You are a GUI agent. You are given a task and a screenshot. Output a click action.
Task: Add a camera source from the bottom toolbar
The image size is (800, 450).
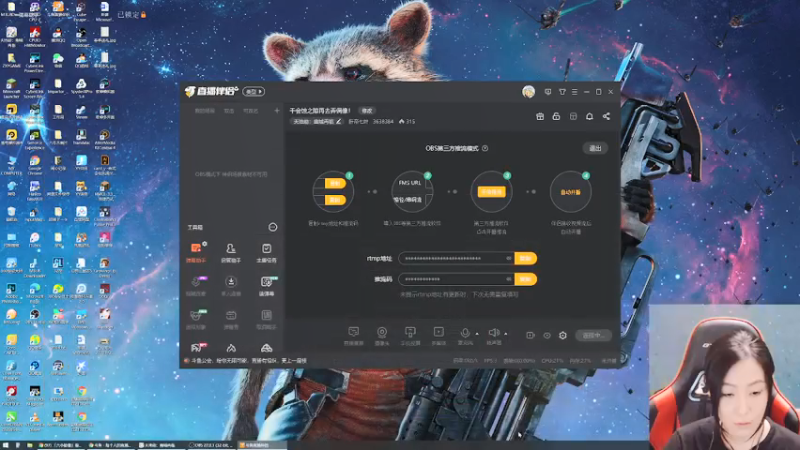[x=382, y=336]
